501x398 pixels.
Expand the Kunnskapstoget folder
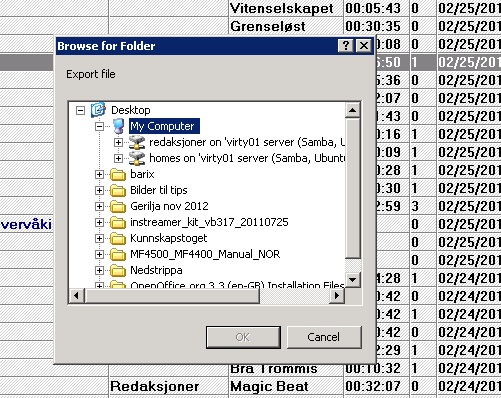(x=99, y=238)
